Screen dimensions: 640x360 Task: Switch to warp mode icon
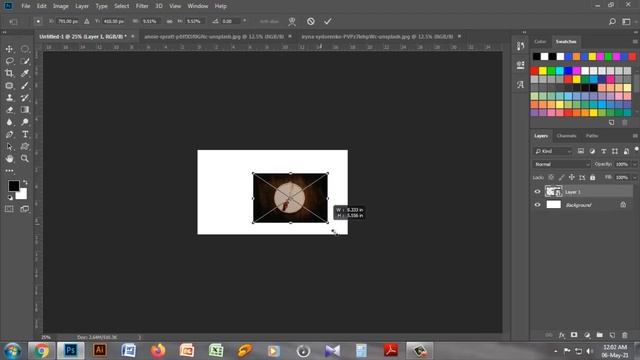(292, 22)
